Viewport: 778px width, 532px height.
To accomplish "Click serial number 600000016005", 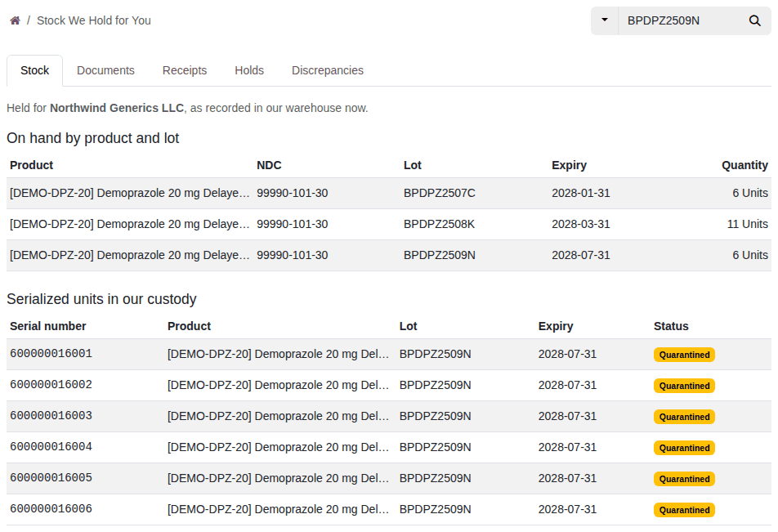I will [x=51, y=478].
